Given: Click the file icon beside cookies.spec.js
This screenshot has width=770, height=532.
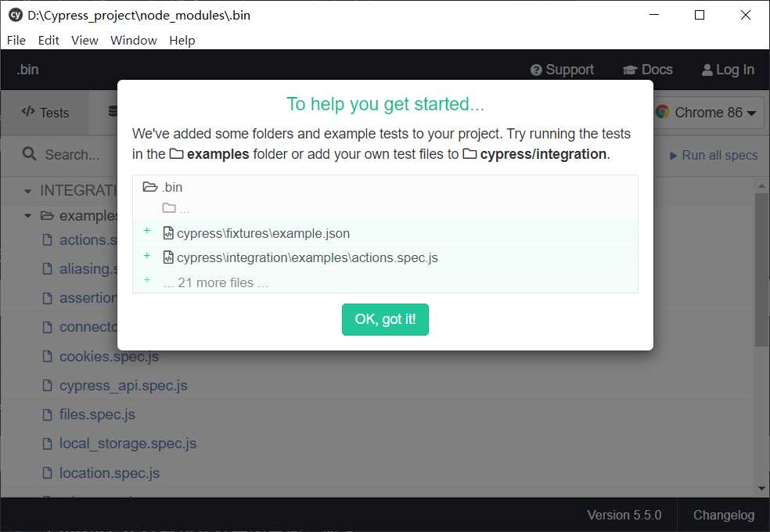Looking at the screenshot, I should click(47, 356).
